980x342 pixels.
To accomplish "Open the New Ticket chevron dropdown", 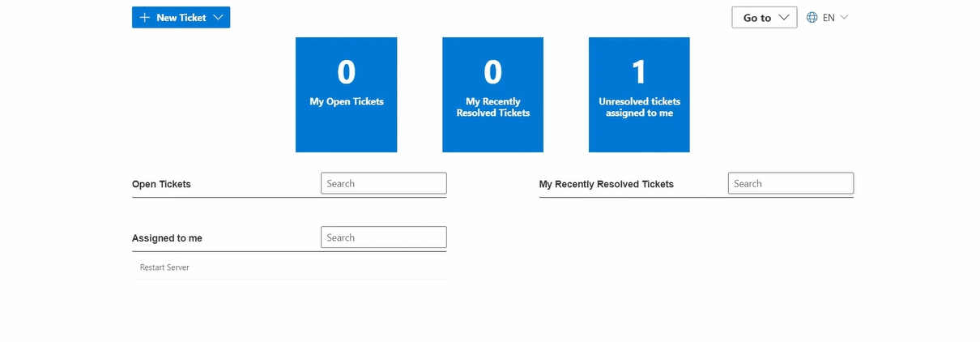I will click(218, 17).
